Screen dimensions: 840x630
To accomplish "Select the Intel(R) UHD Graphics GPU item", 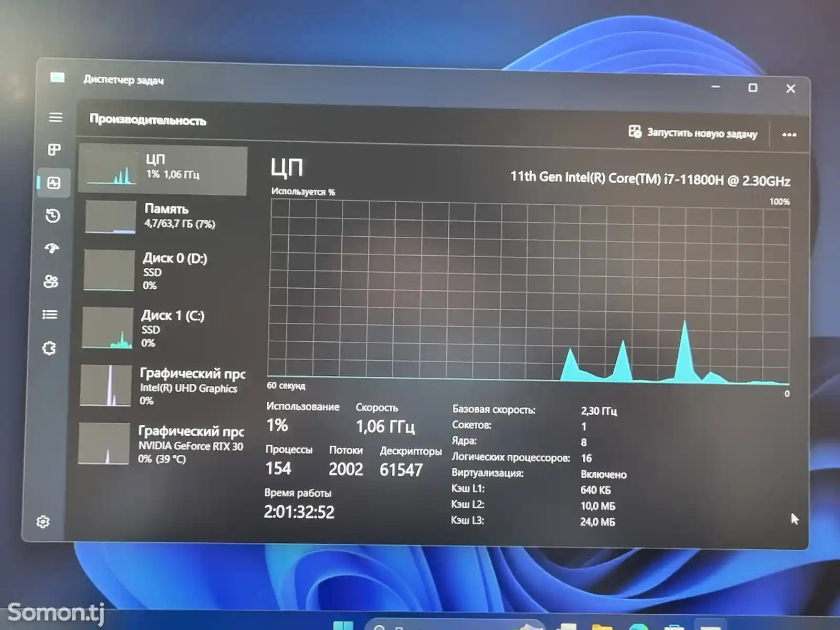I will tap(162, 386).
